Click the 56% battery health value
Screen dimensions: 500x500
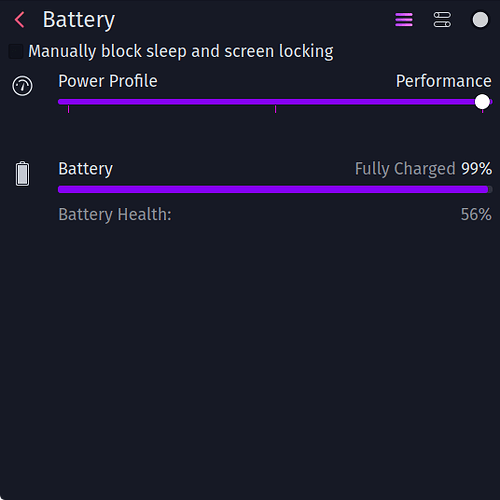pos(476,214)
